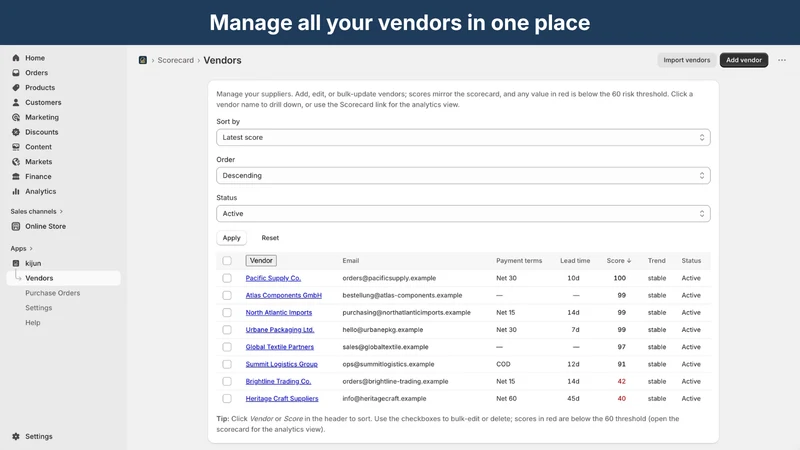The height and width of the screenshot is (450, 800).
Task: Click the Markets globe icon
Action: (16, 162)
